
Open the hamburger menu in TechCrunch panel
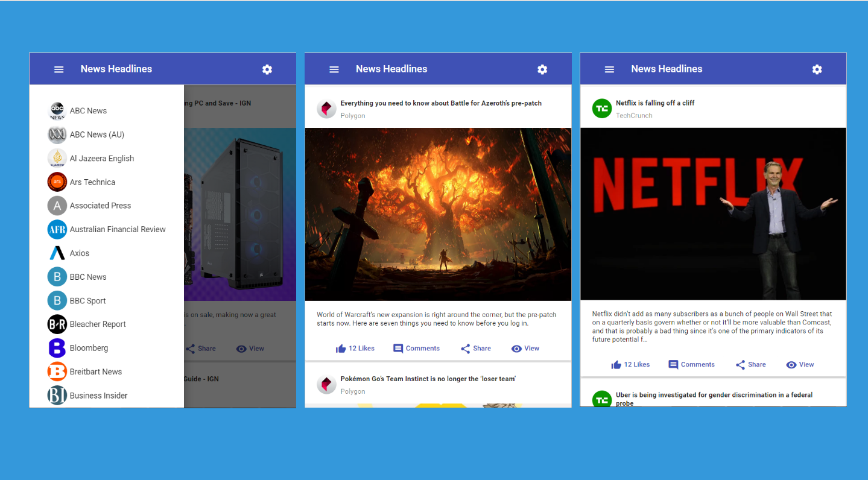(x=609, y=69)
